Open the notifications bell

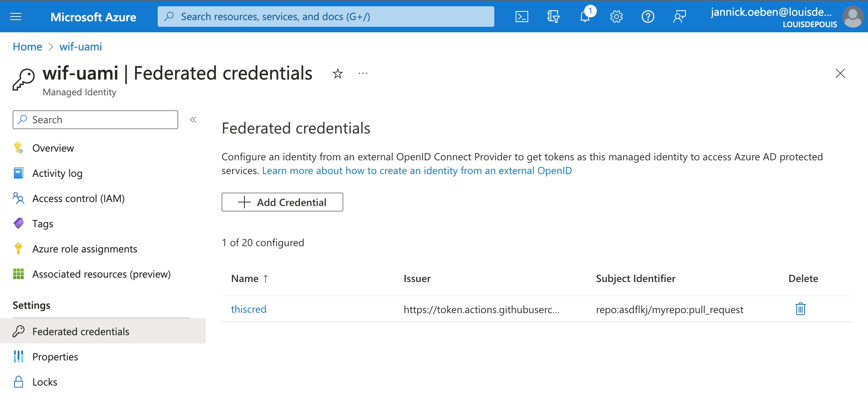click(x=585, y=16)
